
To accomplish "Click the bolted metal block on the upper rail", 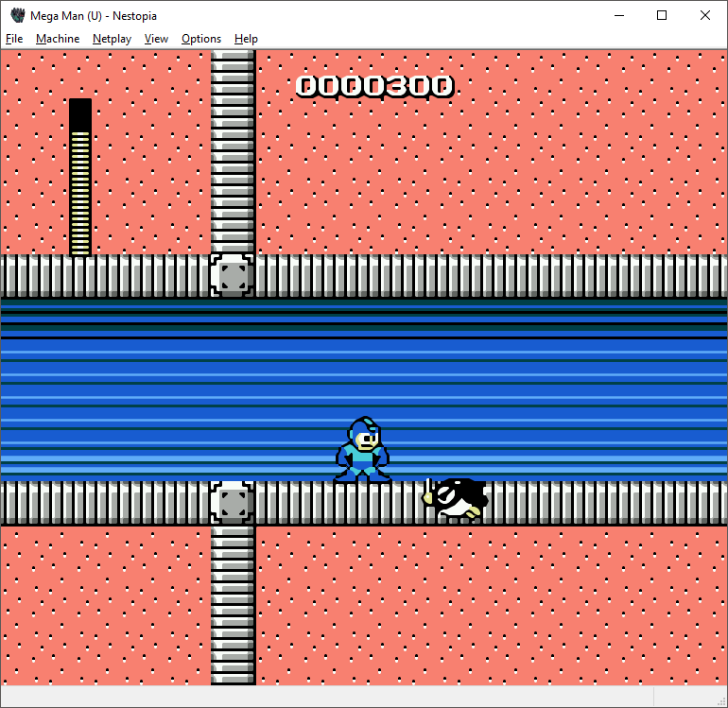I will [233, 275].
